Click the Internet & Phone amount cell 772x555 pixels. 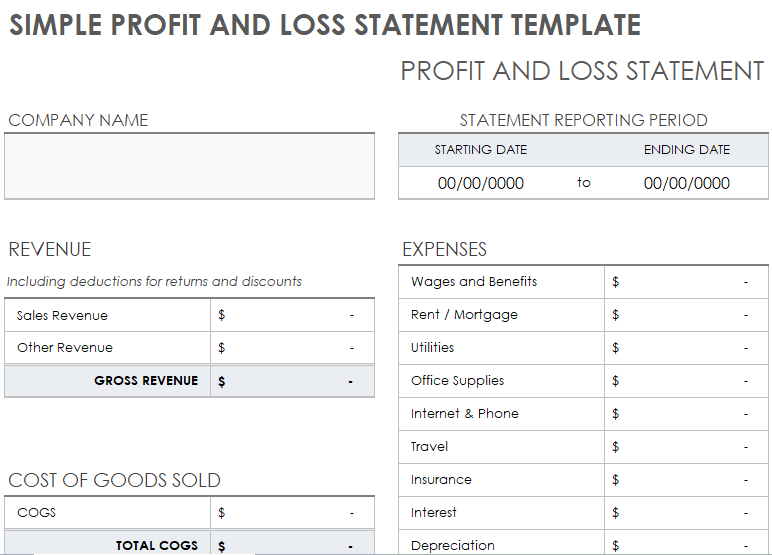coord(686,414)
